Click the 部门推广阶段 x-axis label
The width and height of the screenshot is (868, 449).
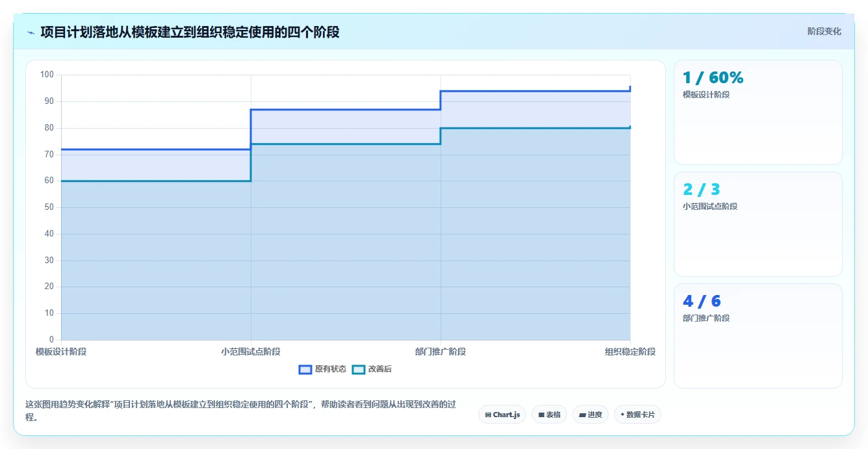[x=440, y=352]
